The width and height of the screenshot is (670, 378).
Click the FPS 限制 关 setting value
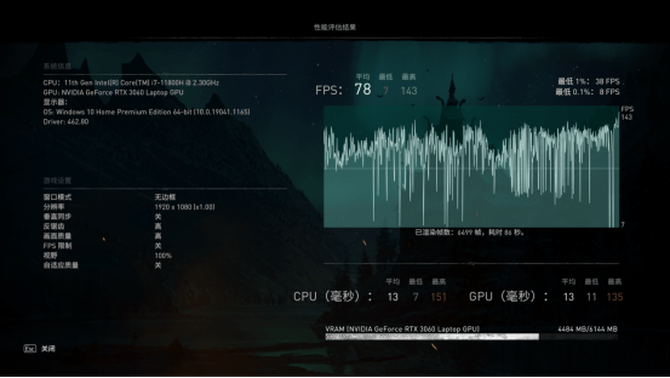click(158, 246)
